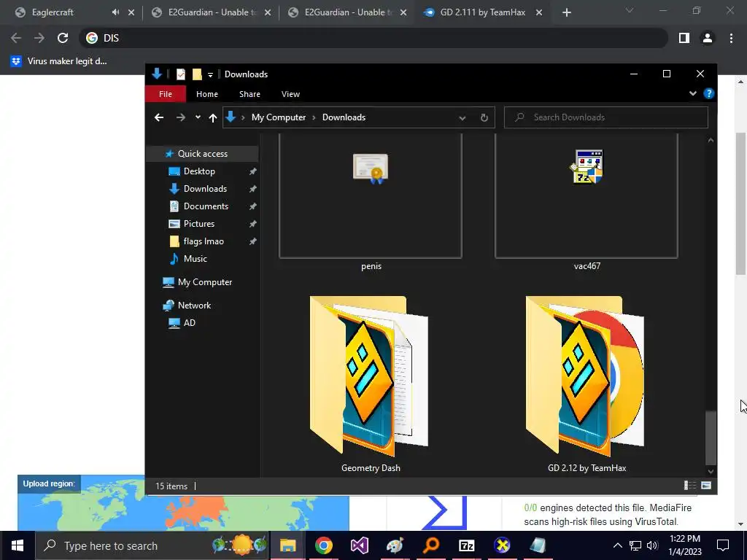Open Paint from taskbar
747x560 pixels.
coord(395,545)
